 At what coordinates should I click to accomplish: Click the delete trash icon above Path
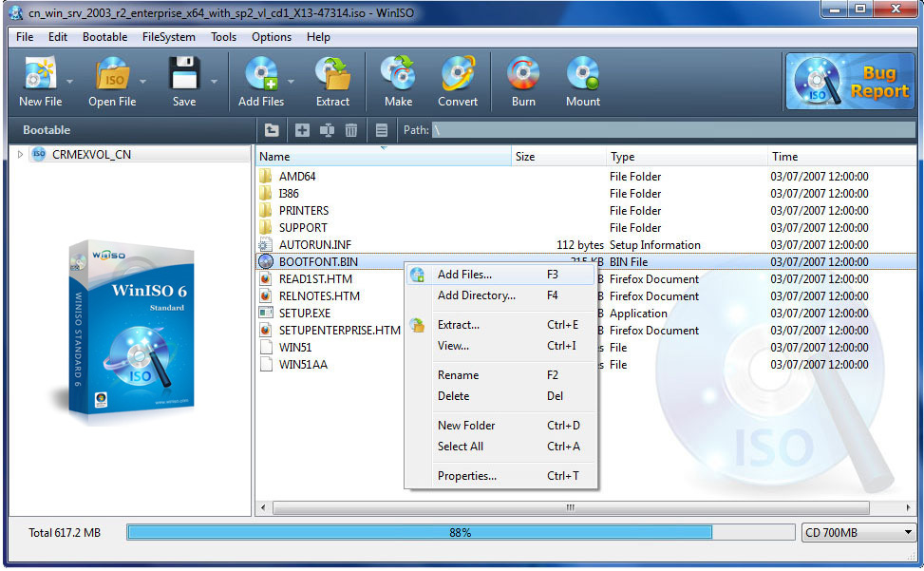351,129
